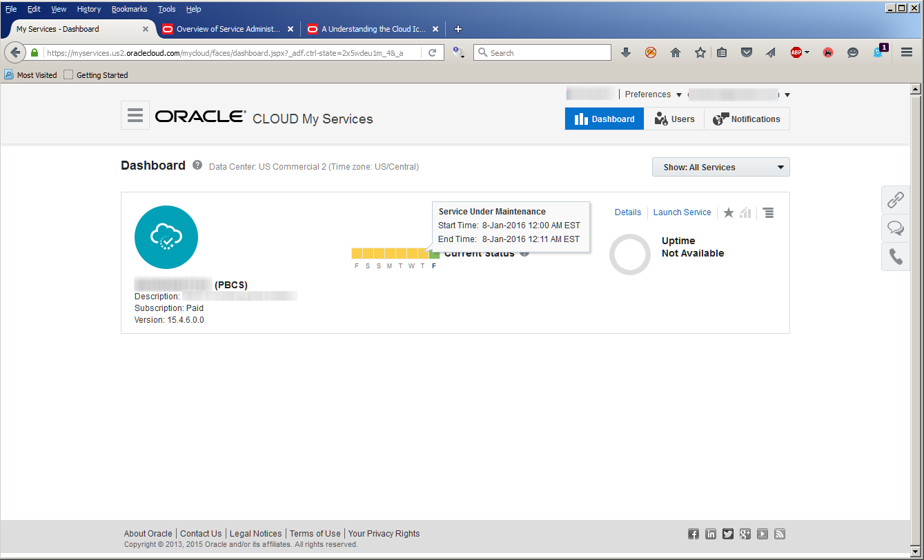924x560 pixels.
Task: Click the Adblock Plus ABP icon
Action: [x=796, y=52]
